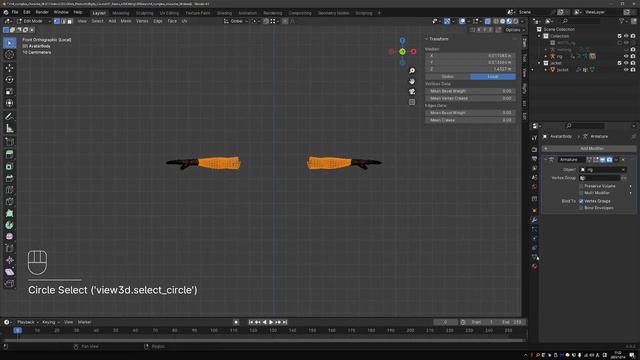Switch to wireframe viewport shading
The height and width of the screenshot is (360, 640).
(496, 21)
